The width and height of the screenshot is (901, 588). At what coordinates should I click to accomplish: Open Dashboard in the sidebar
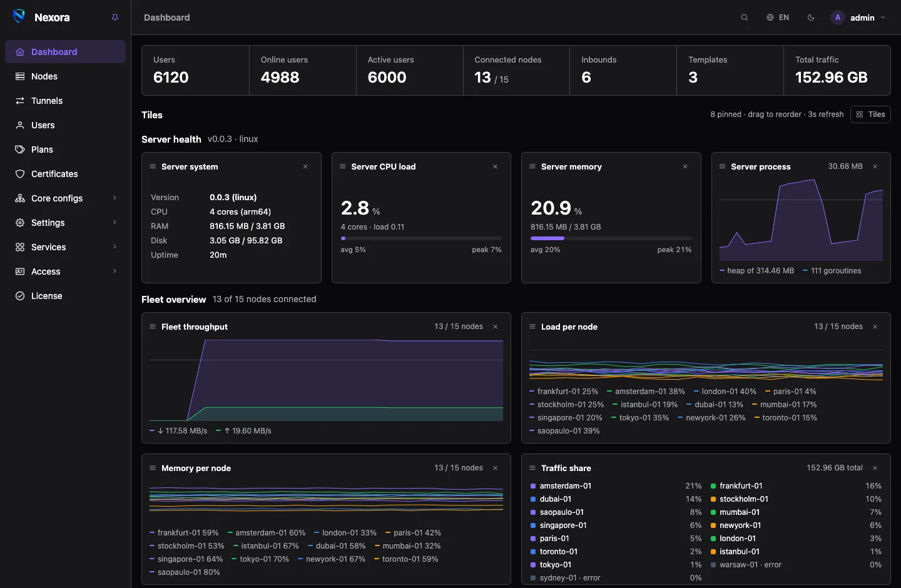coord(65,52)
